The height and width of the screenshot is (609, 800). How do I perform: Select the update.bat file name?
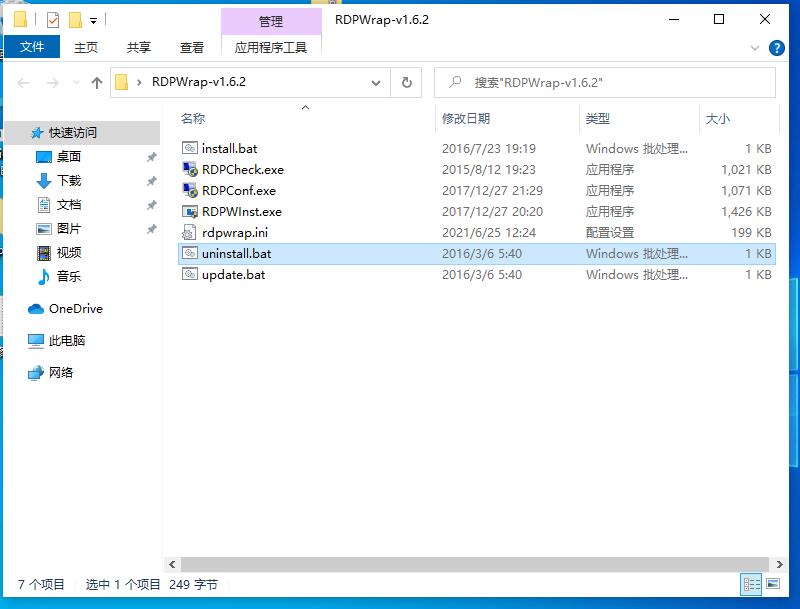(x=233, y=274)
